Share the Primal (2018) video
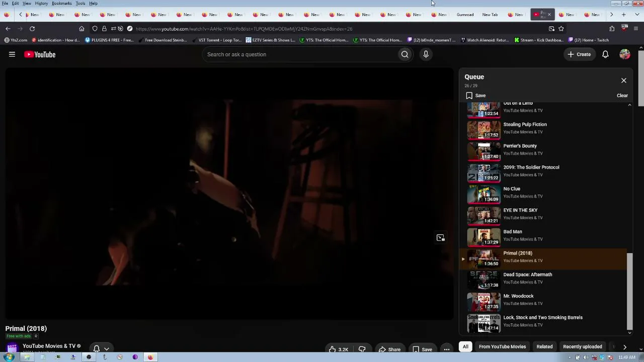Image resolution: width=644 pixels, height=362 pixels. click(390, 349)
